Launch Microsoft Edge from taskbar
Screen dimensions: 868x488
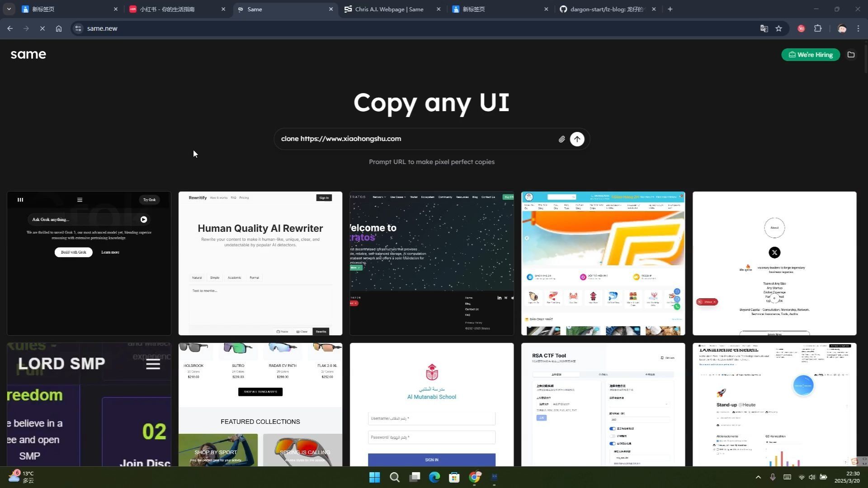tap(434, 477)
